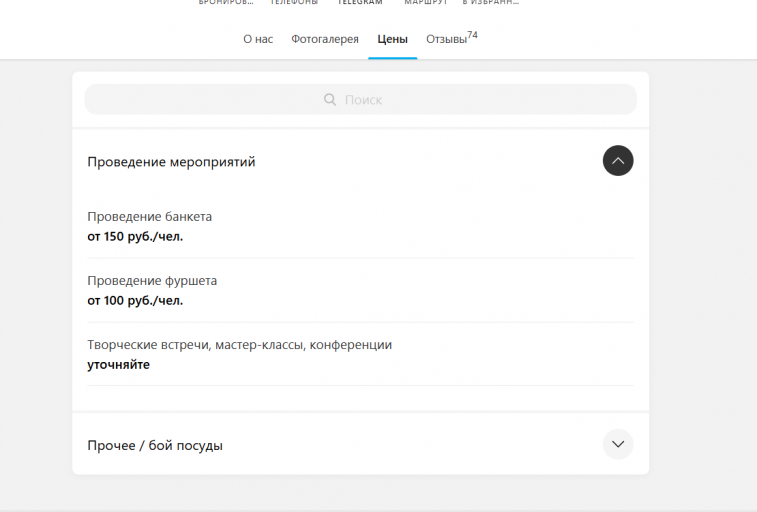Click the price от 150 руб./чел.
Image resolution: width=757 pixels, height=512 pixels.
[135, 236]
